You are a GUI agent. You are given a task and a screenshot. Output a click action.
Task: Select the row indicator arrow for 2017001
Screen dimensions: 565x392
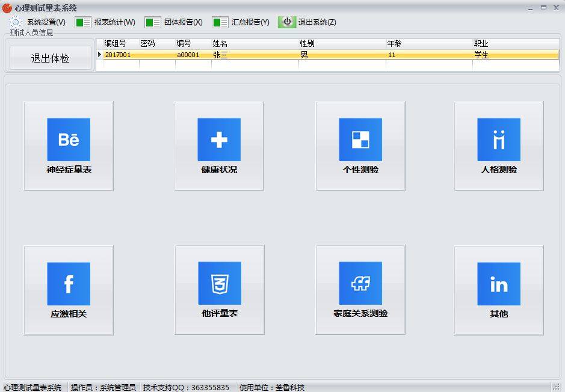[x=100, y=55]
